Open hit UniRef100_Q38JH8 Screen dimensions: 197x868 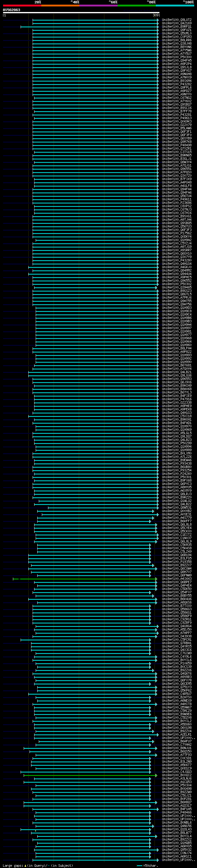coord(176,43)
